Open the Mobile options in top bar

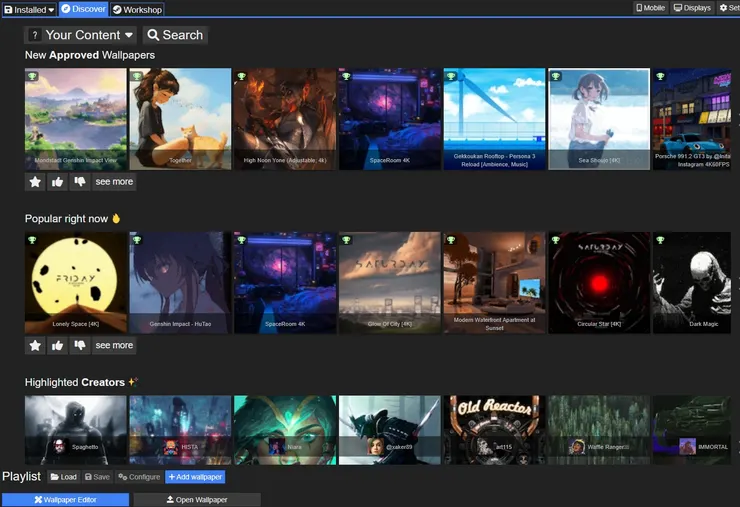coord(651,8)
